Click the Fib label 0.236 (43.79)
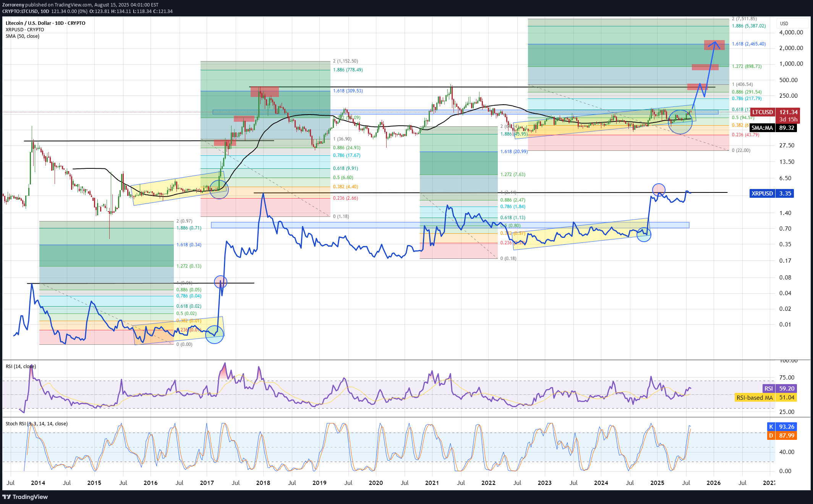Viewport: 813px width, 504px height. point(746,135)
